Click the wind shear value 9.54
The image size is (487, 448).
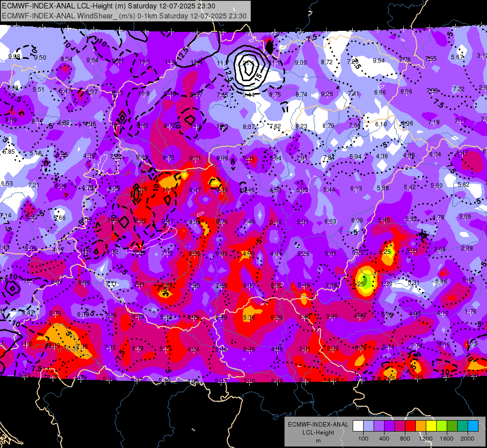[x=379, y=60]
